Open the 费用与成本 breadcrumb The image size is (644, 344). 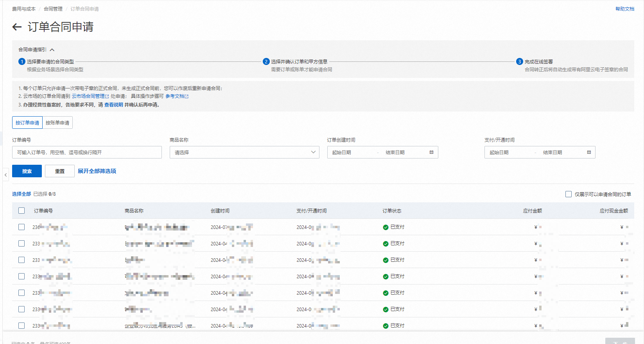23,9
